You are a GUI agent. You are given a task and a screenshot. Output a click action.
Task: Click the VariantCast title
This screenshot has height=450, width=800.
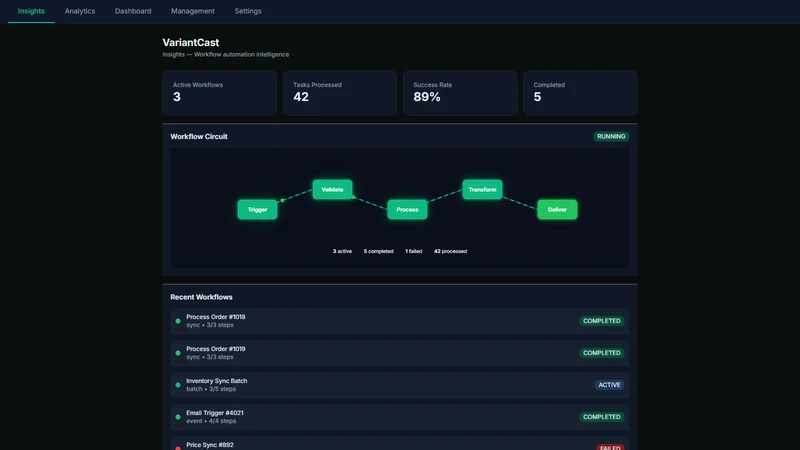tap(191, 42)
